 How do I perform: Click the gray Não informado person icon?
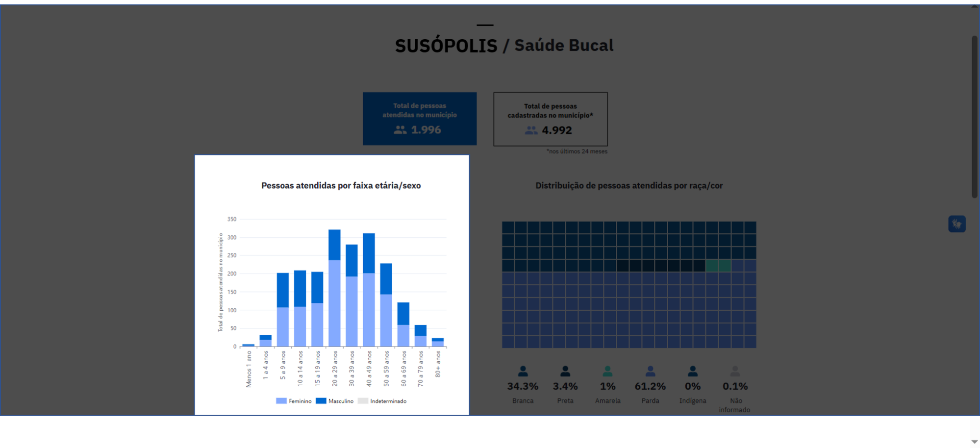[734, 371]
